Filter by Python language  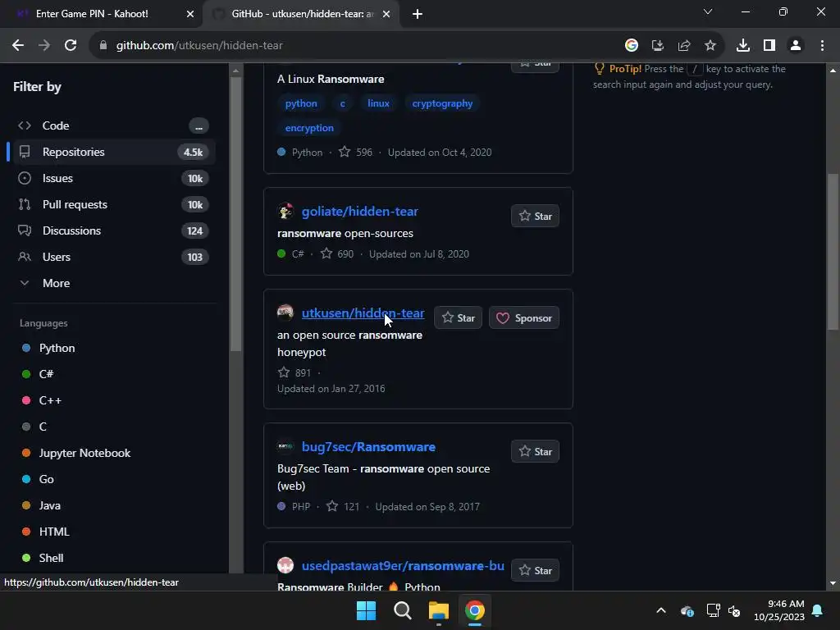[x=57, y=348]
